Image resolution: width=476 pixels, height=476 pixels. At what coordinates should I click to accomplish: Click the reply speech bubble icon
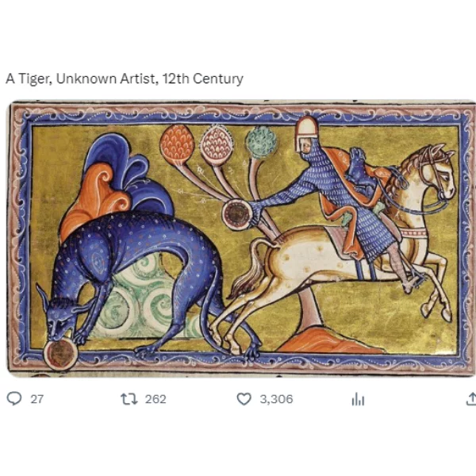click(14, 398)
